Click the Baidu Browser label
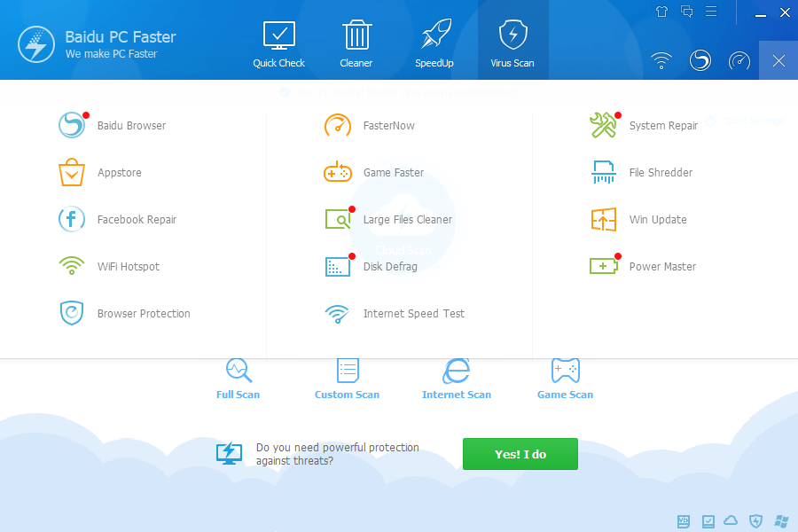Viewport: 798px width, 532px height. (132, 126)
